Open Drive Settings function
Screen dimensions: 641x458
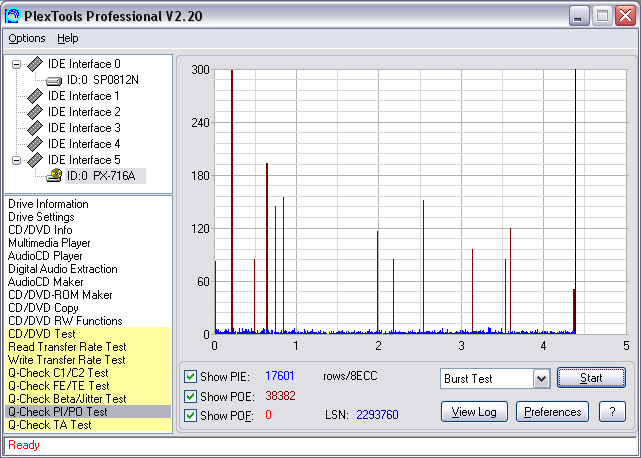coord(41,217)
